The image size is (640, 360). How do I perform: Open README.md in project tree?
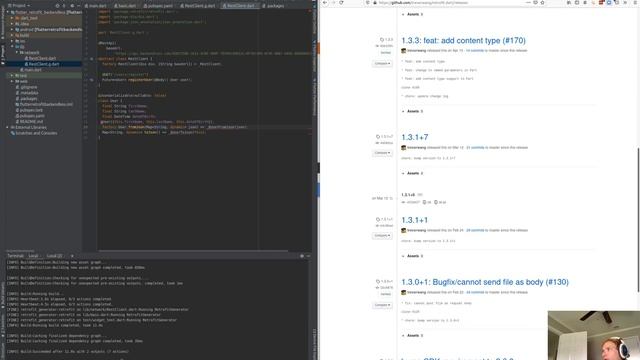click(30, 121)
